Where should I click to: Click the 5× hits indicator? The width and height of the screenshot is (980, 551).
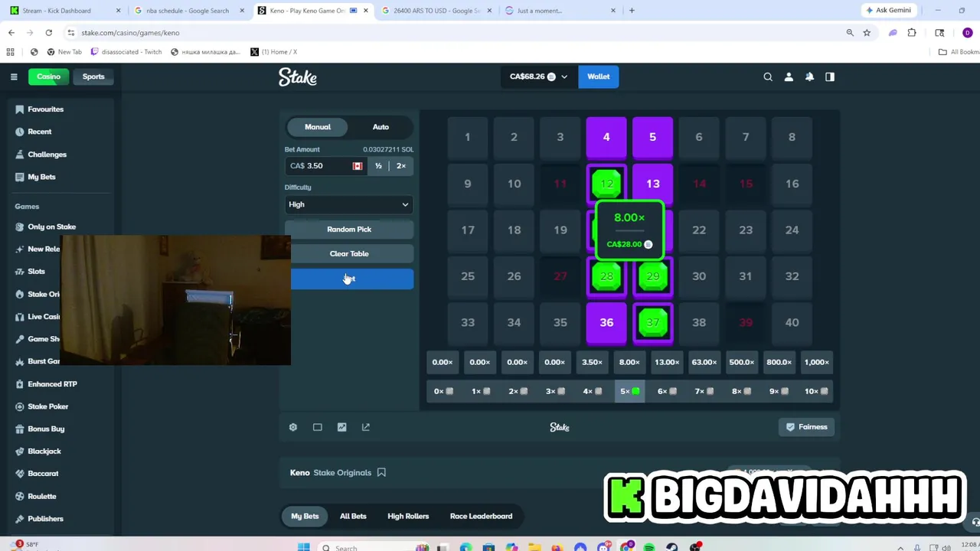pyautogui.click(x=630, y=391)
